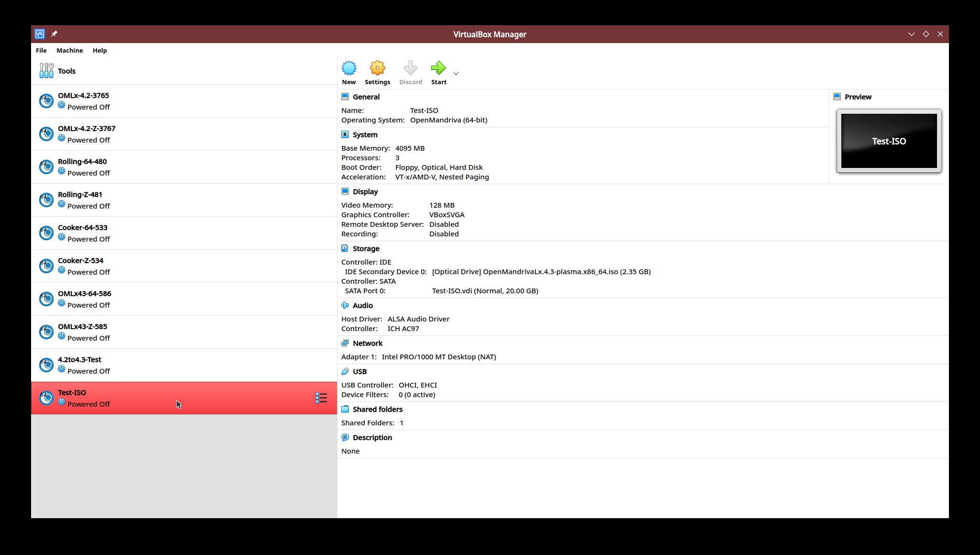Screen dimensions: 980x555
Task: Open the Description heading link
Action: [372, 437]
